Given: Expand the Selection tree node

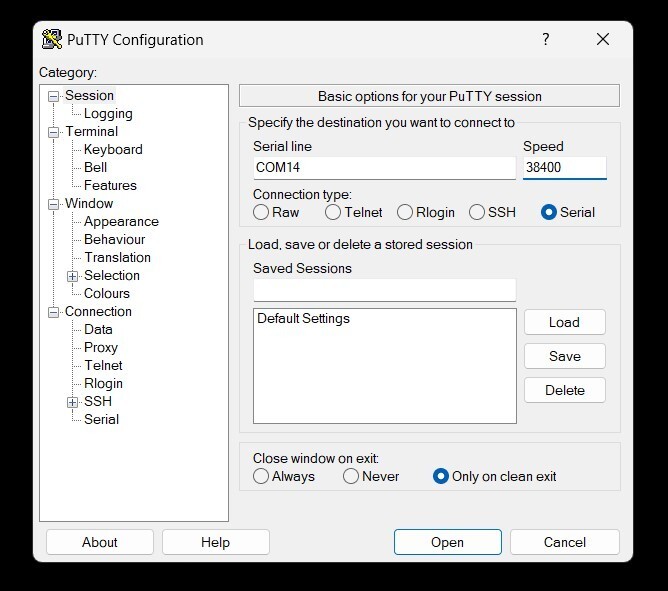Looking at the screenshot, I should (x=72, y=276).
